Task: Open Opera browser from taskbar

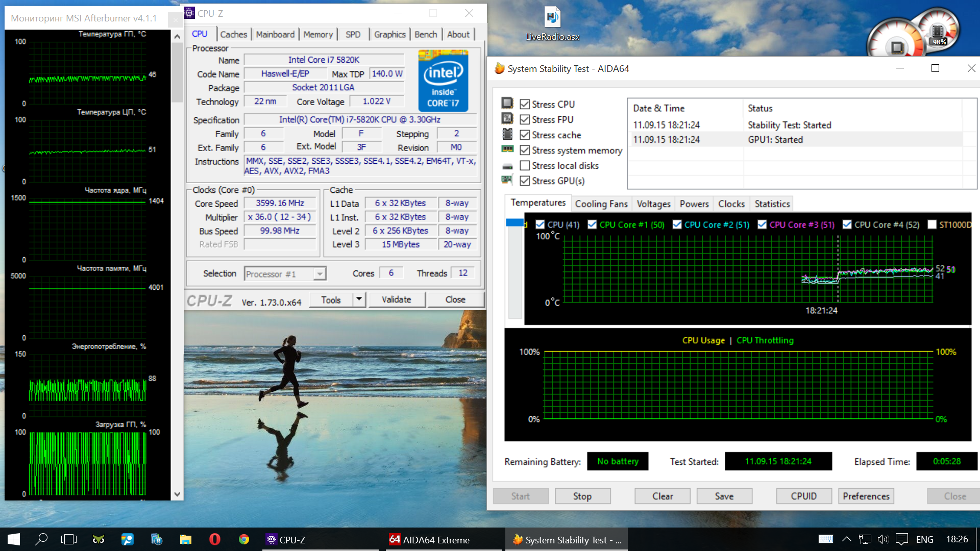Action: pyautogui.click(x=215, y=539)
